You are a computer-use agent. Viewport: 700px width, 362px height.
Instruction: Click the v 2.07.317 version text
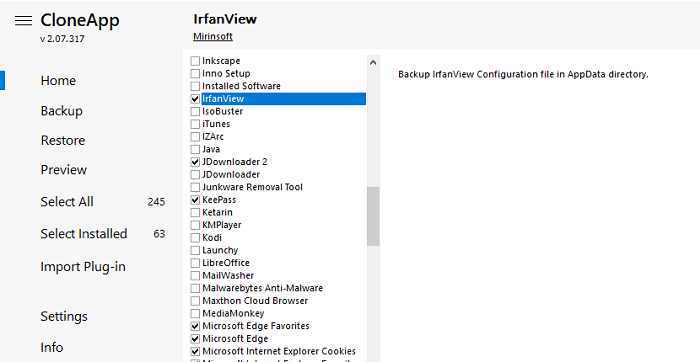[x=62, y=39]
